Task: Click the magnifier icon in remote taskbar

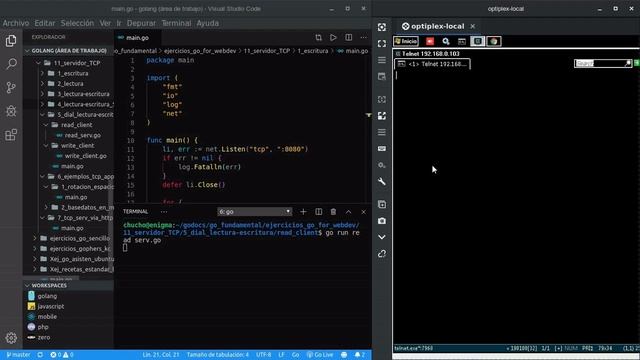Action: tap(446, 41)
